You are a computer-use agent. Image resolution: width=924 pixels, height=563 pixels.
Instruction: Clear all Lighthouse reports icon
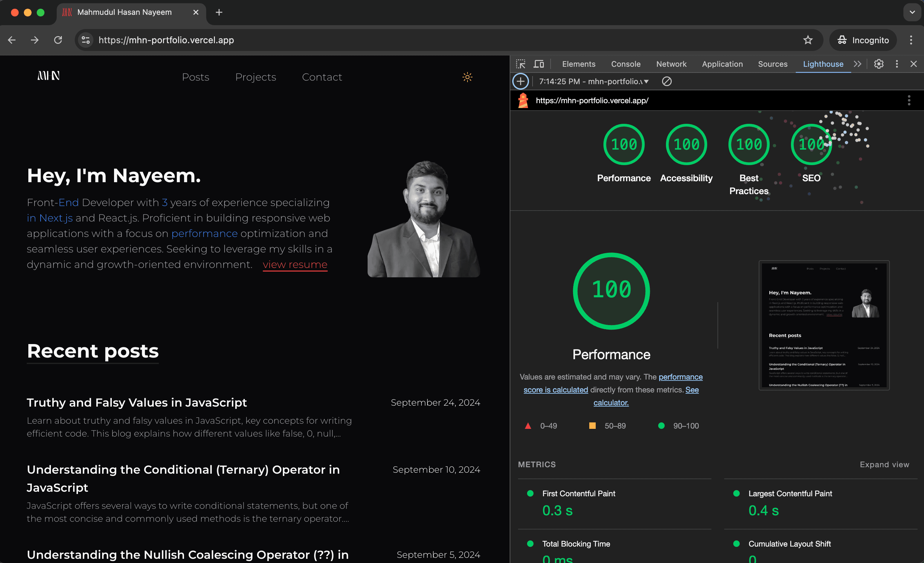click(666, 81)
